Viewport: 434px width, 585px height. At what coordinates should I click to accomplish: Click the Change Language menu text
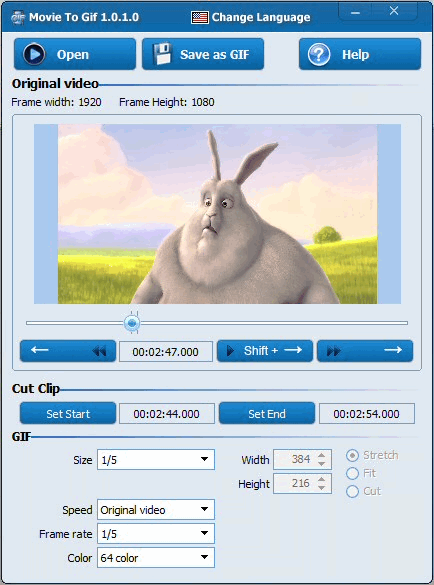[x=261, y=17]
